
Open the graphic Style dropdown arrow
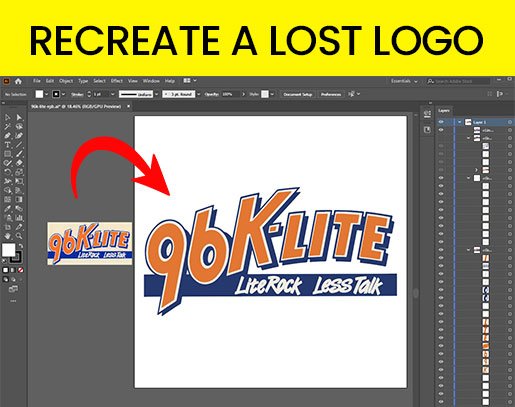272,94
